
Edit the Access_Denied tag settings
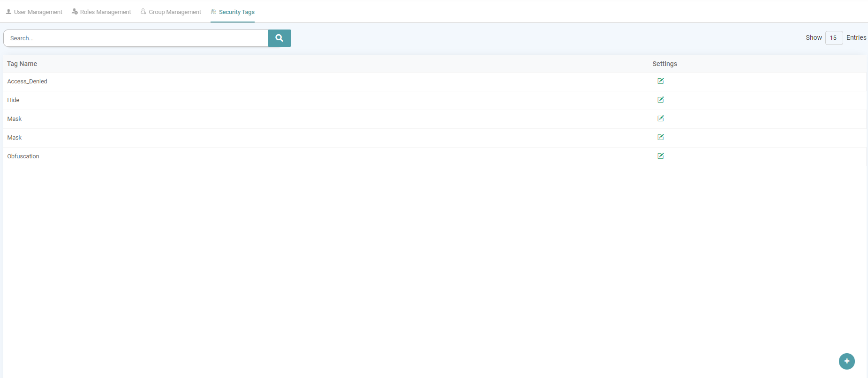(x=660, y=81)
